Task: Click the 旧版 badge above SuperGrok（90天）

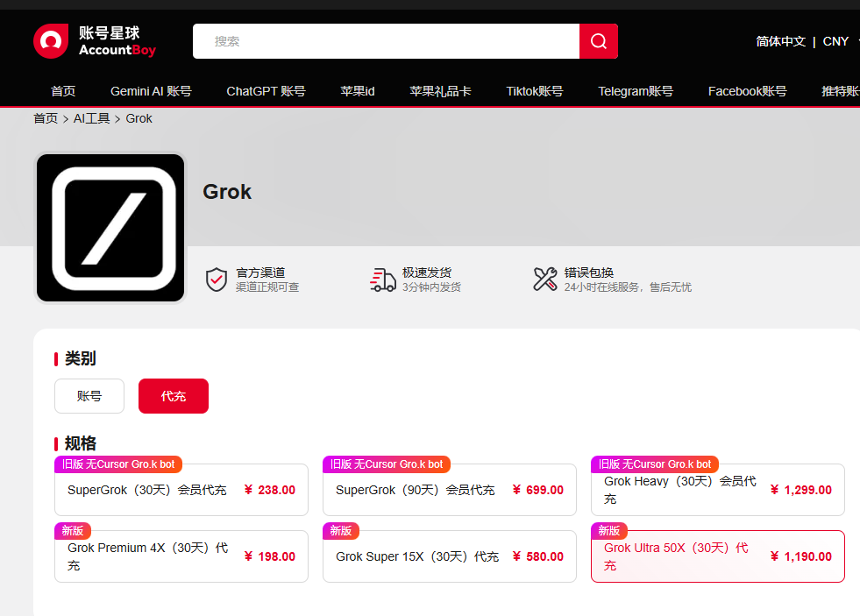Action: (x=386, y=464)
